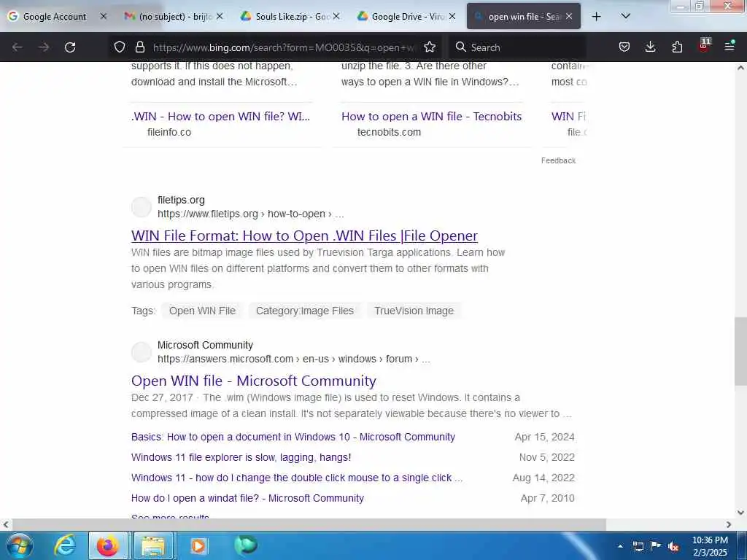The width and height of the screenshot is (747, 560).
Task: Click the vertical scrollbar down arrow
Action: [x=740, y=513]
